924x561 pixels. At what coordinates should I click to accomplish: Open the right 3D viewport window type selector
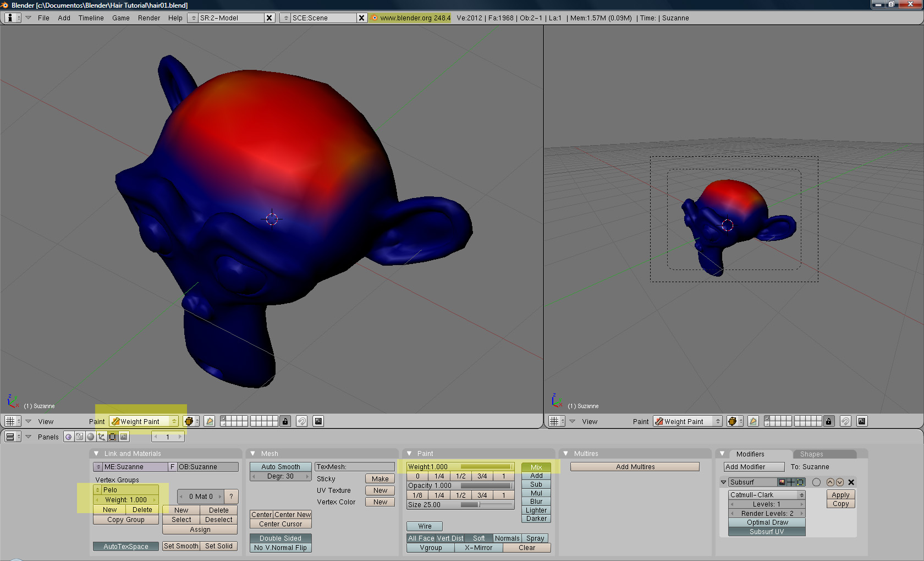557,421
